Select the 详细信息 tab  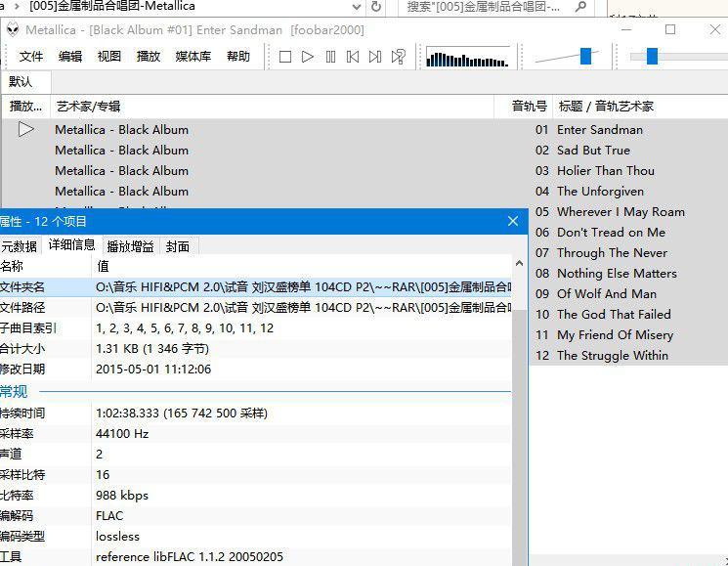tap(71, 244)
